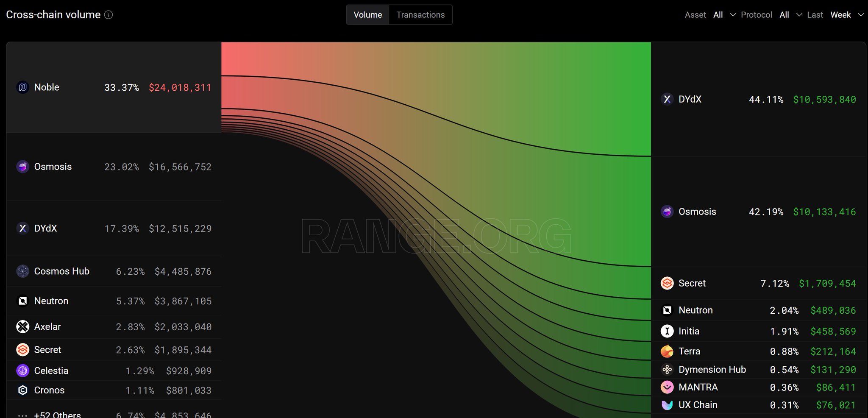868x418 pixels.
Task: Click the Terra logo icon
Action: (667, 351)
